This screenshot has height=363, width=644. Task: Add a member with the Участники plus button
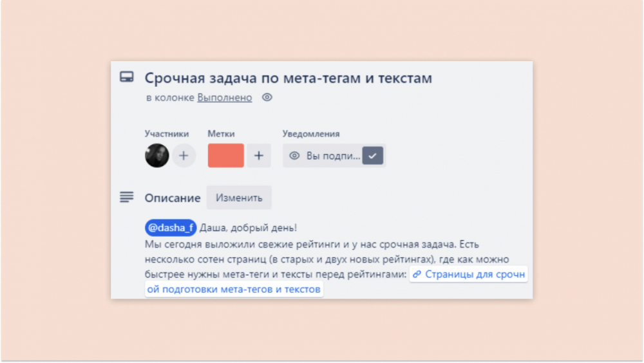184,155
